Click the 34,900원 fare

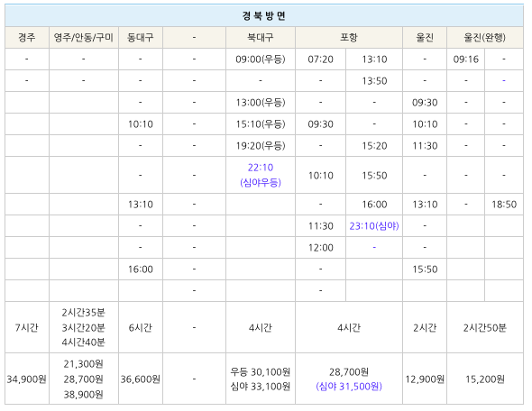tap(27, 379)
